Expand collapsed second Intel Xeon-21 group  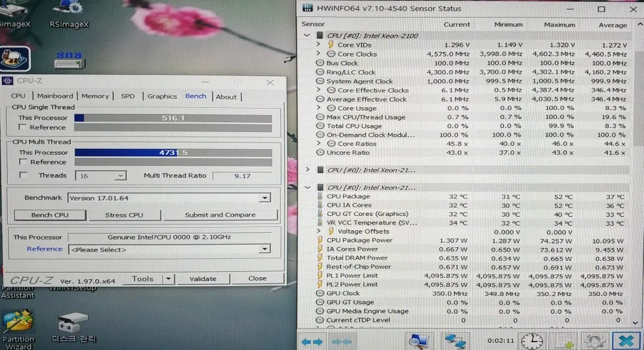[x=307, y=169]
